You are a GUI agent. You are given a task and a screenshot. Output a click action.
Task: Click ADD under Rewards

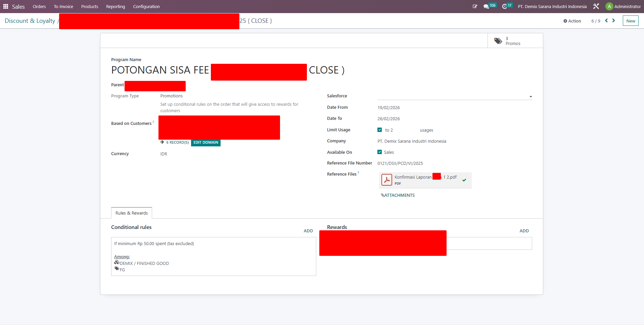pos(524,231)
